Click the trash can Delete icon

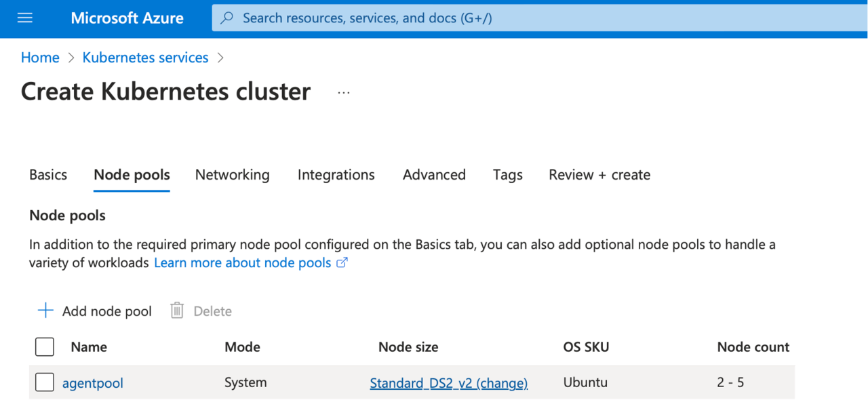[x=177, y=311]
